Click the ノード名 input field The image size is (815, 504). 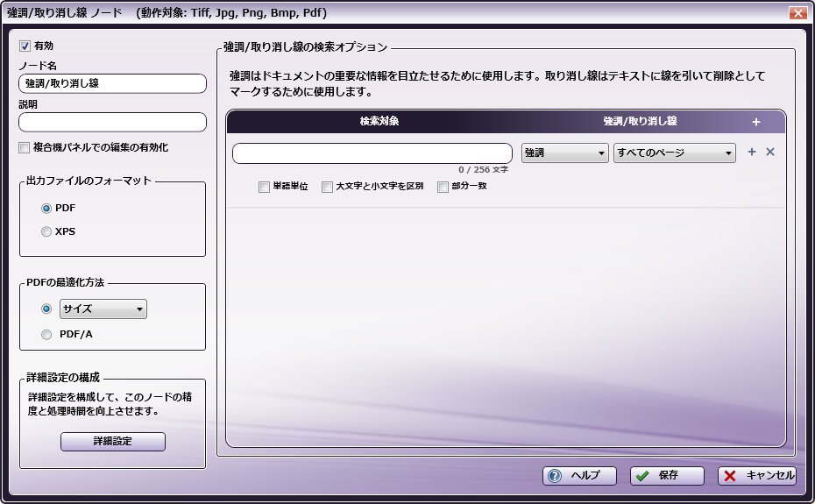113,84
